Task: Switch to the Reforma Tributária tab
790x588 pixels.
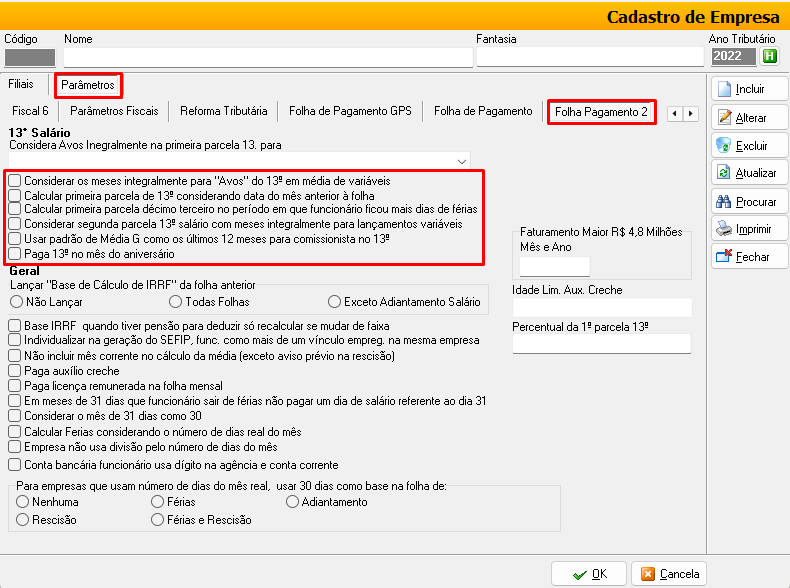Action: click(223, 111)
